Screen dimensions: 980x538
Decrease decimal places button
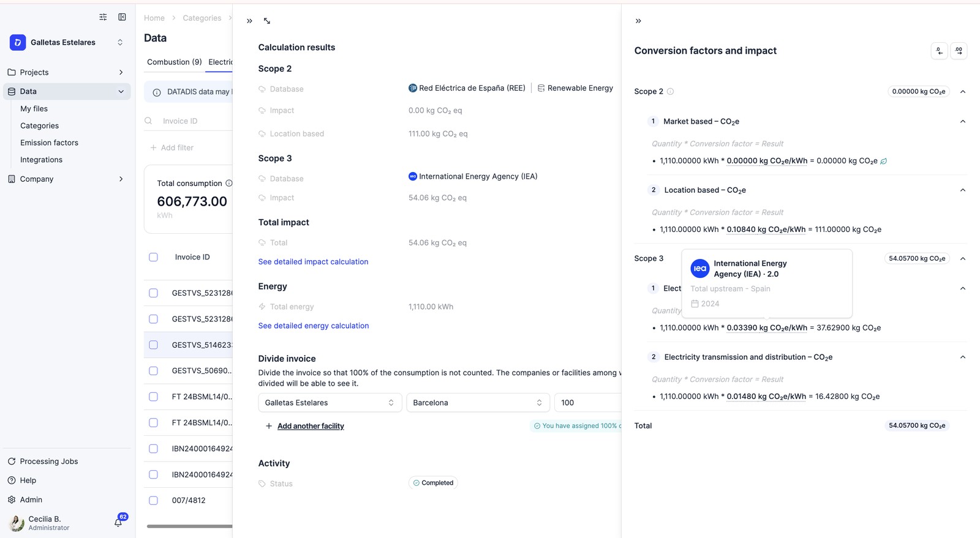939,51
